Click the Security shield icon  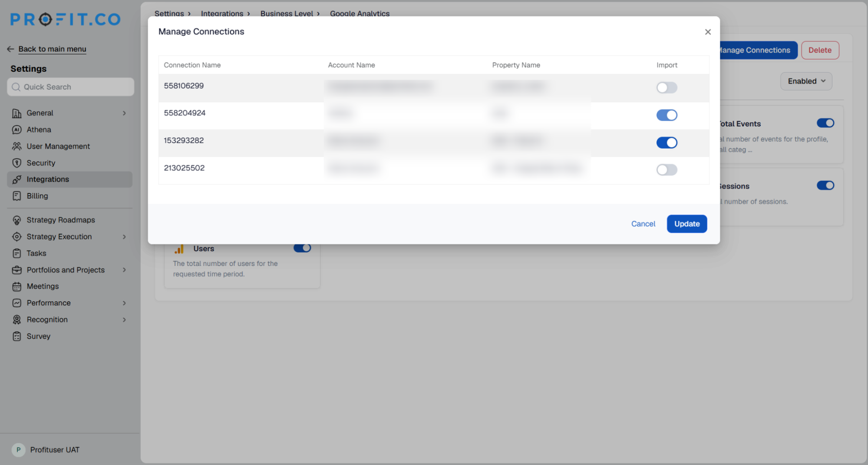point(17,163)
